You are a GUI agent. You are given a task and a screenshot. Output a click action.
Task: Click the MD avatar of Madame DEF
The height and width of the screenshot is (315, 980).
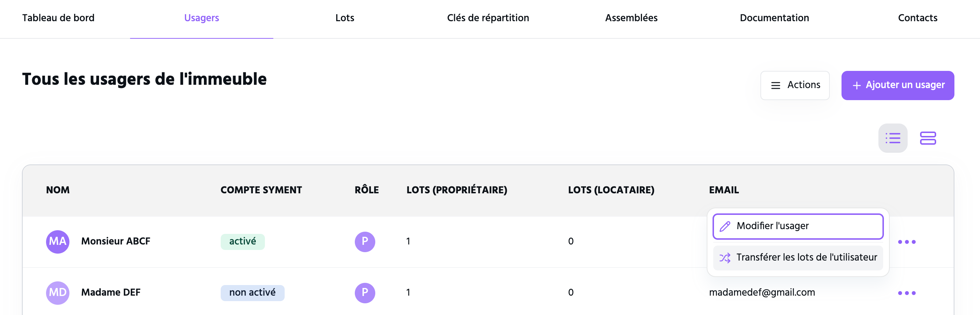point(58,293)
